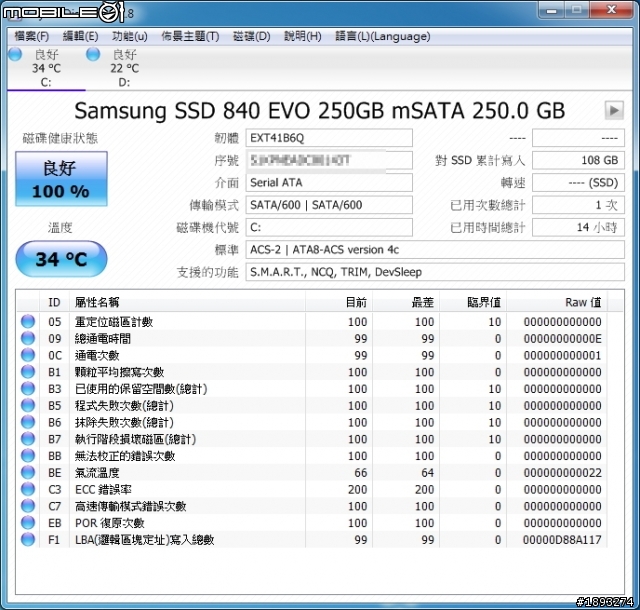Click the Serial ATA interface field
Screen dimensions: 640x610
point(329,183)
